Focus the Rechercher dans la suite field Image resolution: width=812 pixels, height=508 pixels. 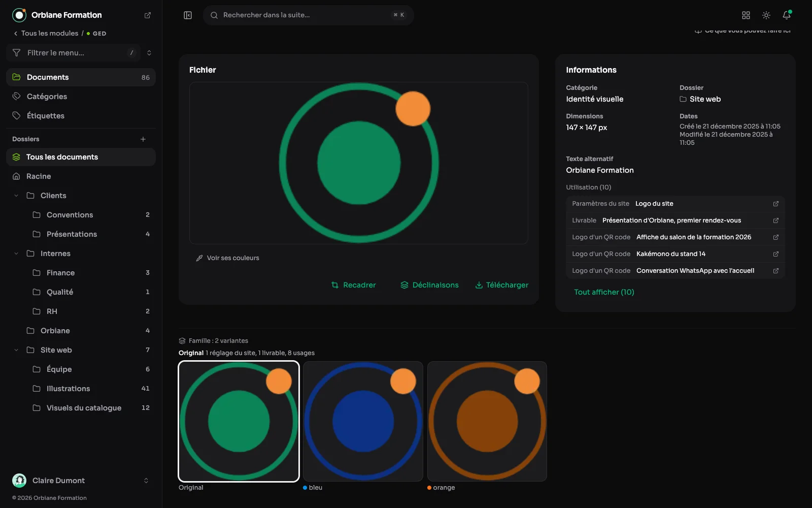[309, 15]
